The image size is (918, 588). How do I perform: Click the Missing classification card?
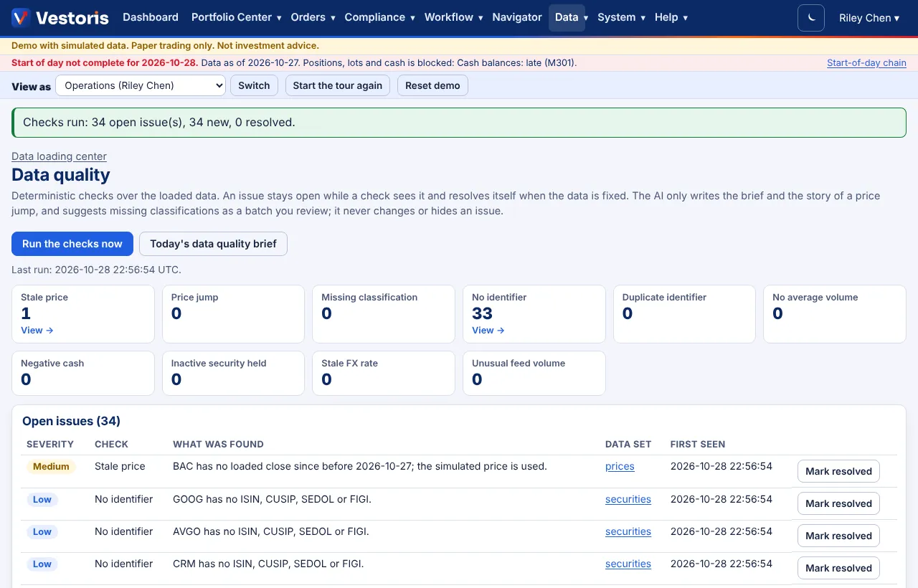coord(384,314)
